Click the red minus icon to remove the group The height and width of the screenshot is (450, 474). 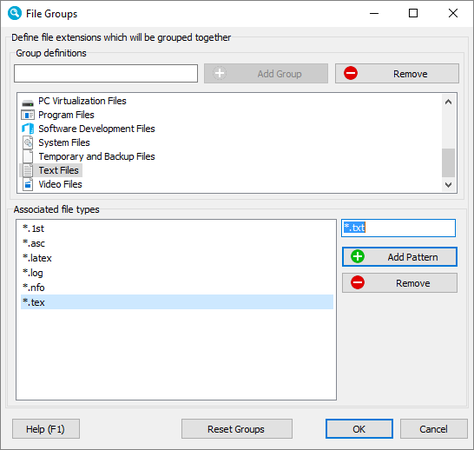[x=351, y=73]
